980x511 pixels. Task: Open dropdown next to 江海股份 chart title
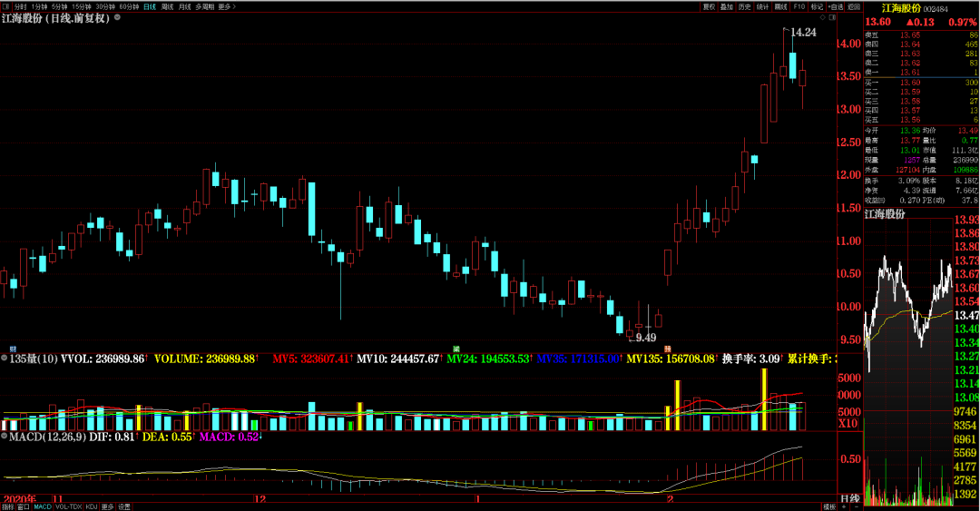point(117,17)
